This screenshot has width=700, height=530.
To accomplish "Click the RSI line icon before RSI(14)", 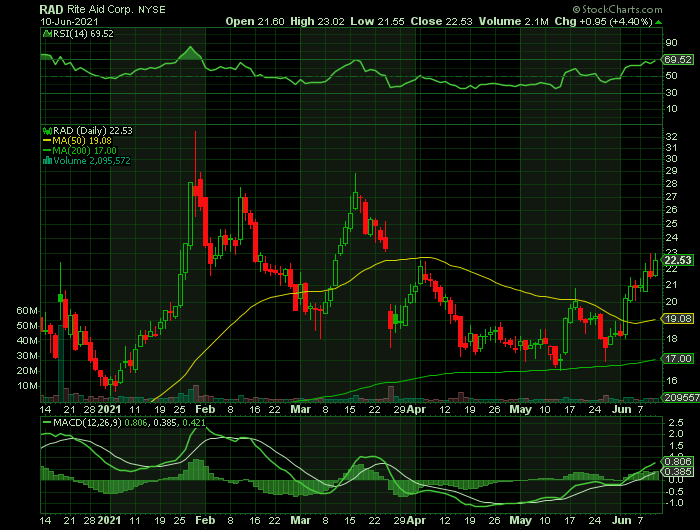I will click(x=47, y=33).
